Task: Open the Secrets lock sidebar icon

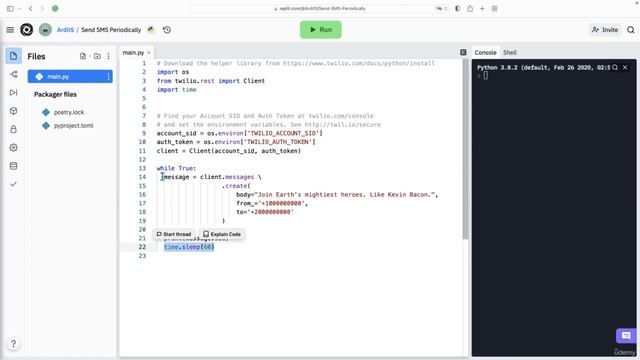Action: (x=13, y=129)
